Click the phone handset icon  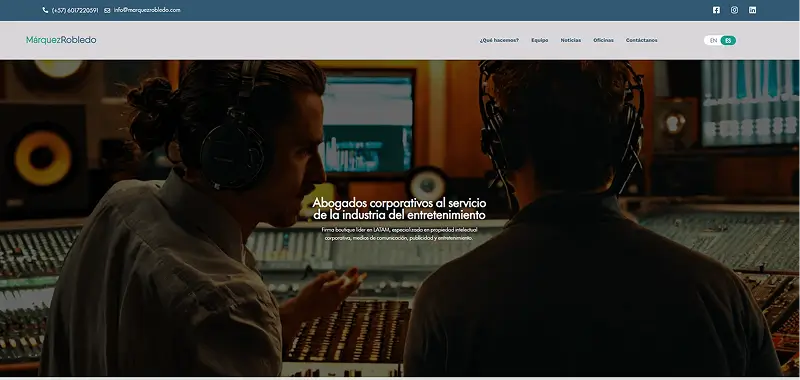coord(45,10)
